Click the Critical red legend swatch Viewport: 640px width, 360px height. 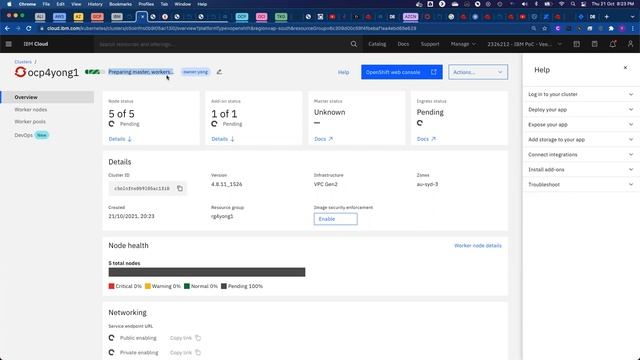(x=111, y=286)
